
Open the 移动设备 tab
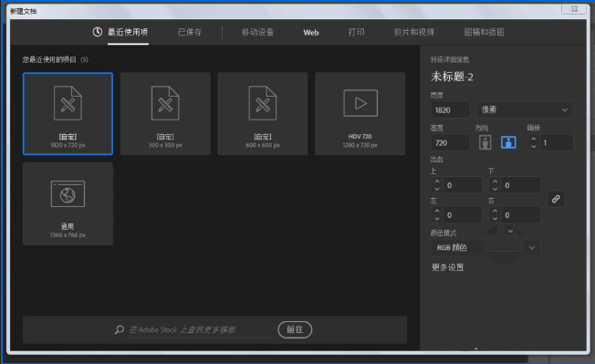point(257,32)
